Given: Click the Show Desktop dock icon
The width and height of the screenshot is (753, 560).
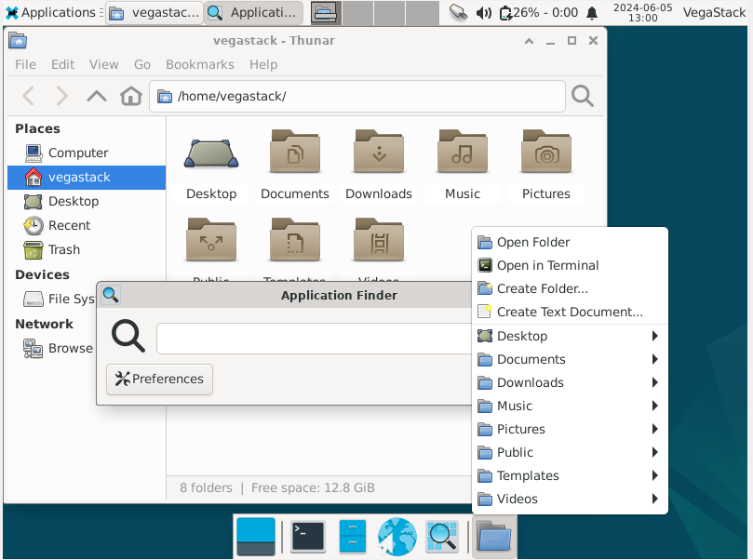Looking at the screenshot, I should [255, 537].
